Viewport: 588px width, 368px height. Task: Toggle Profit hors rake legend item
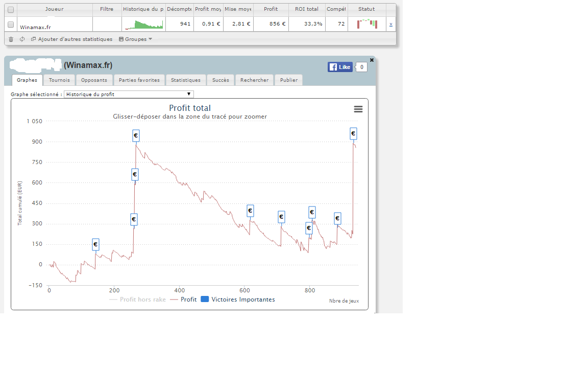138,300
